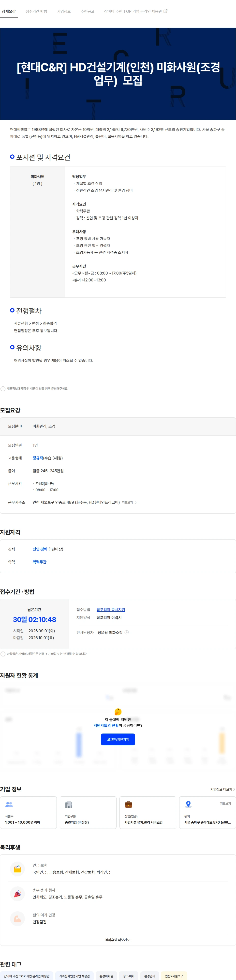
Task: Click the 문의 link for wrong info
Action: pos(54,388)
